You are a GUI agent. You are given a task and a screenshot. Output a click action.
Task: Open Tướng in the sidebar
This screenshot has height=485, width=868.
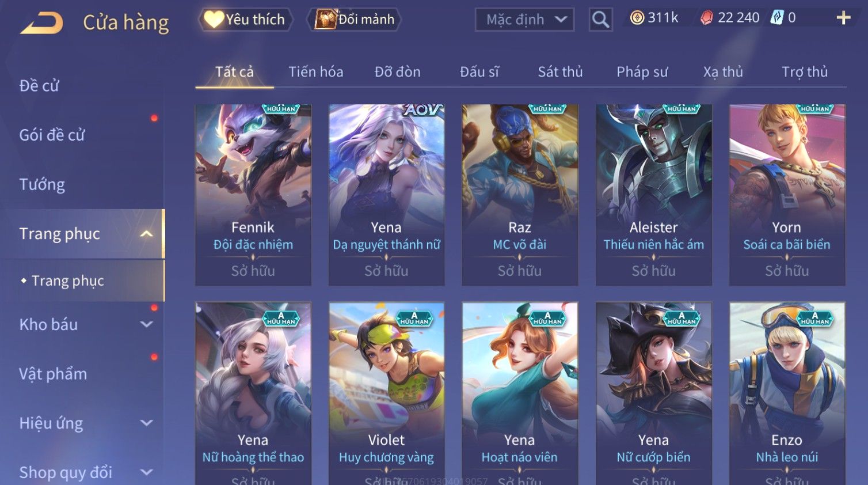pos(42,184)
